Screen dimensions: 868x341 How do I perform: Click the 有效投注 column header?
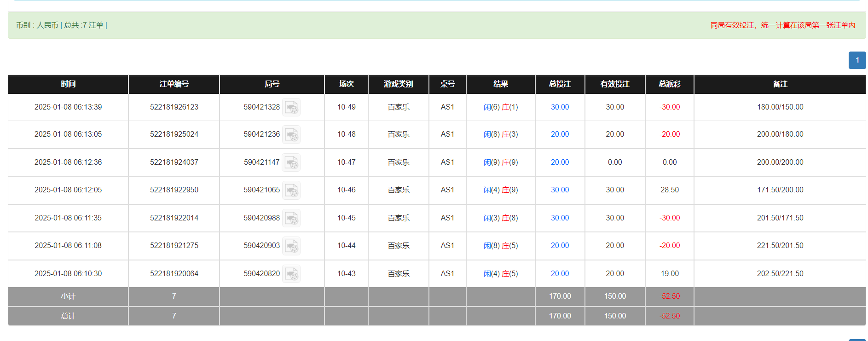(x=615, y=84)
